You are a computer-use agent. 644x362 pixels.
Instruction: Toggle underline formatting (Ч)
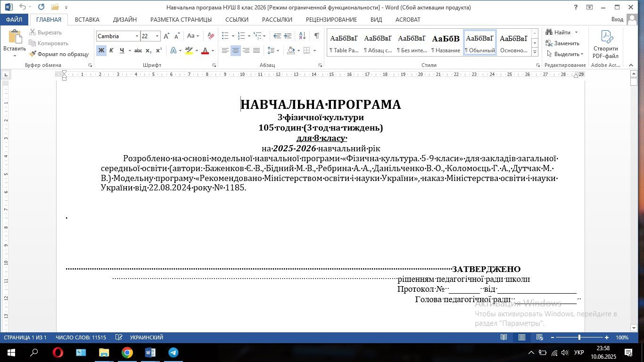pos(122,50)
